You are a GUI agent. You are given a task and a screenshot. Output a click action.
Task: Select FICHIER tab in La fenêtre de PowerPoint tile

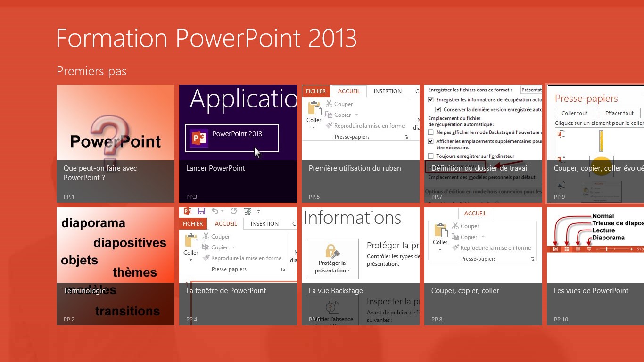coord(193,224)
